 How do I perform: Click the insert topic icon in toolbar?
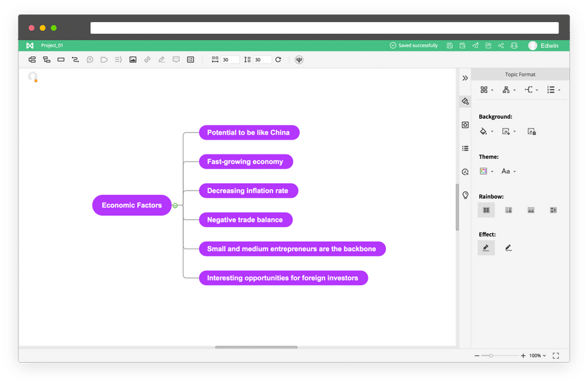[x=32, y=59]
